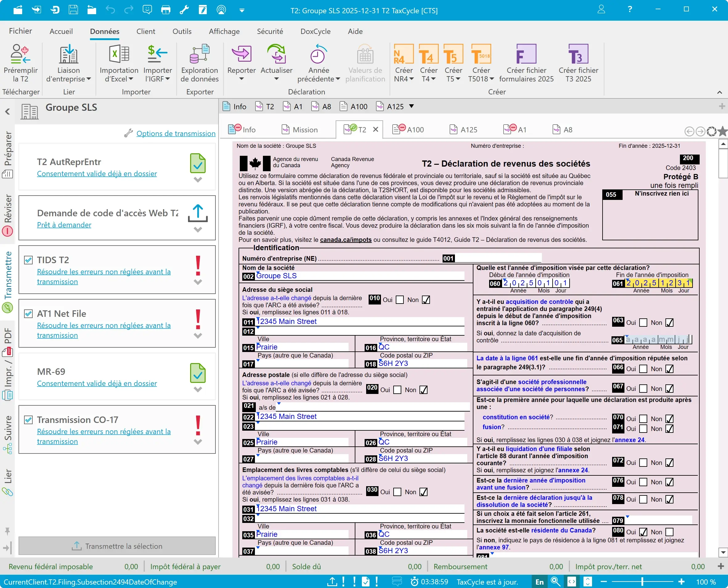Screen dimensions: 728x588
Task: Click the Print icon in the title bar
Action: [166, 10]
